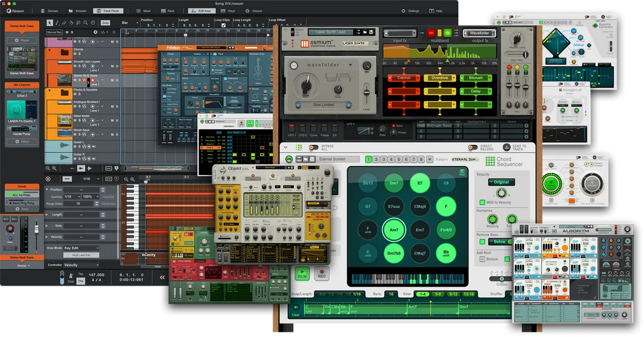Expand the Note section

click(48, 225)
